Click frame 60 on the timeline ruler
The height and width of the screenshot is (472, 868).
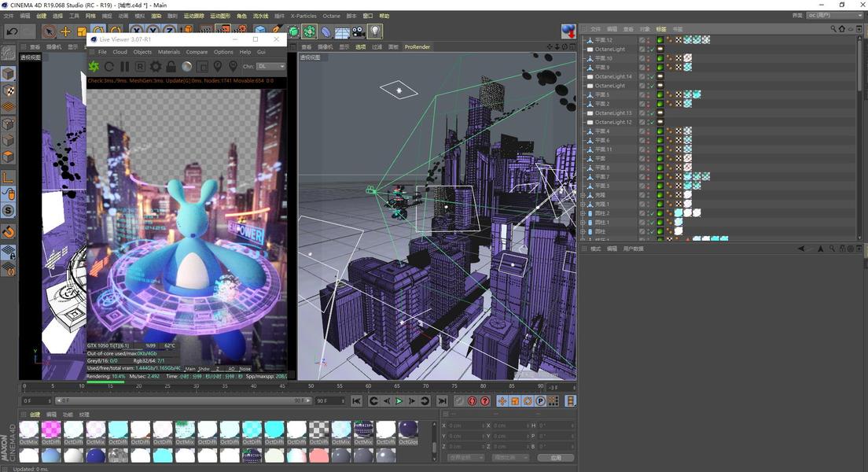[x=368, y=386]
